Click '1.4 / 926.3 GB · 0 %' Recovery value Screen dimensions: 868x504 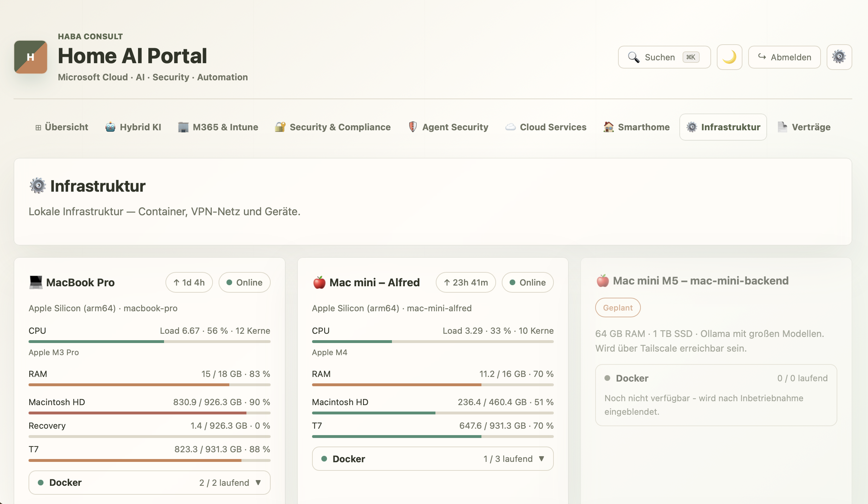[230, 426]
